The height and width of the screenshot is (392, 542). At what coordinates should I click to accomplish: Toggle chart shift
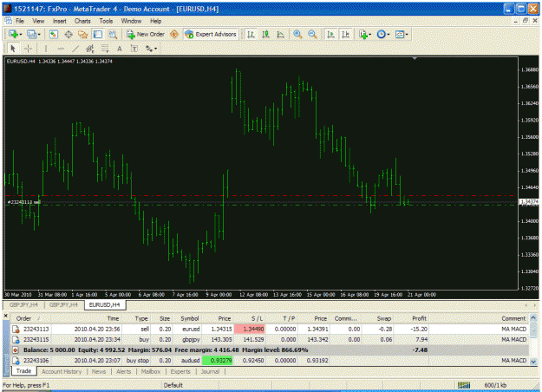point(346,34)
